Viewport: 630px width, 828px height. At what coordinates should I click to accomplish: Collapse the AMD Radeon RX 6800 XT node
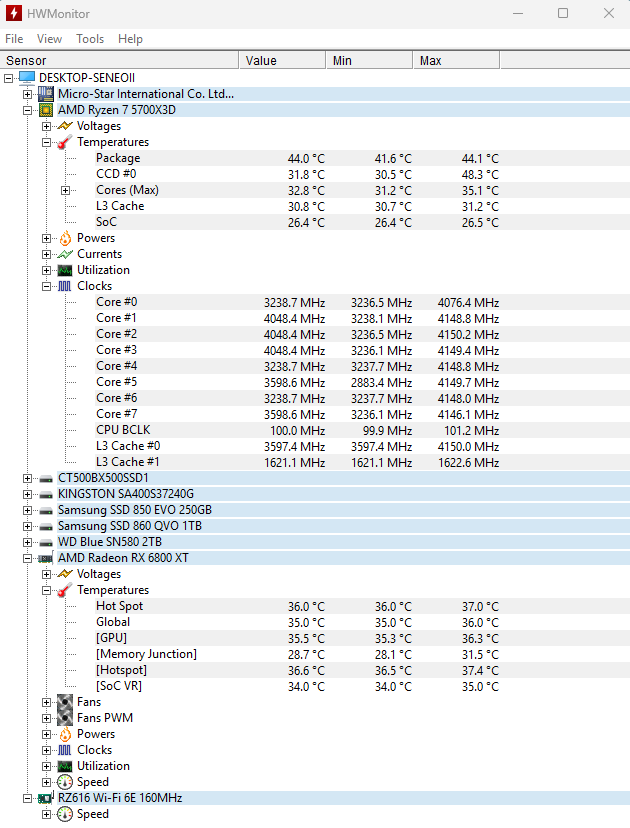(x=27, y=558)
